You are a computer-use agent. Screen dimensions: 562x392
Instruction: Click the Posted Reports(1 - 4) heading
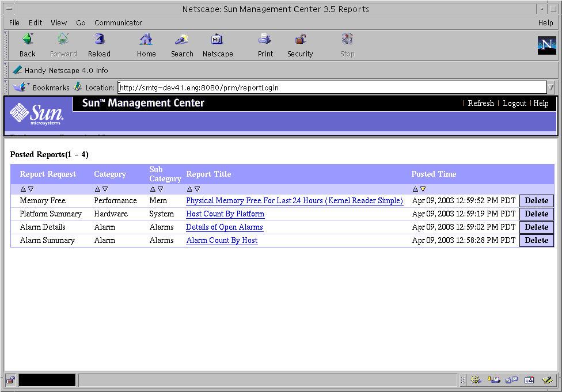(49, 154)
